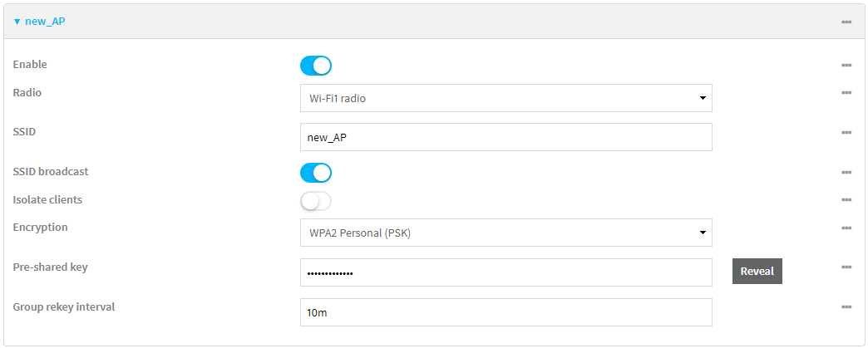Turn off the Enable toggle
This screenshot has width=868, height=348.
pos(316,66)
